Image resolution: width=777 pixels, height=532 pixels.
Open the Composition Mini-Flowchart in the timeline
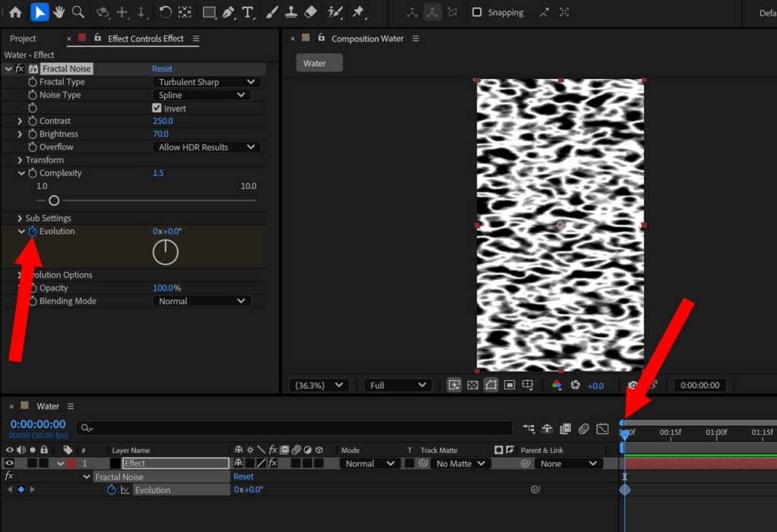coord(529,428)
